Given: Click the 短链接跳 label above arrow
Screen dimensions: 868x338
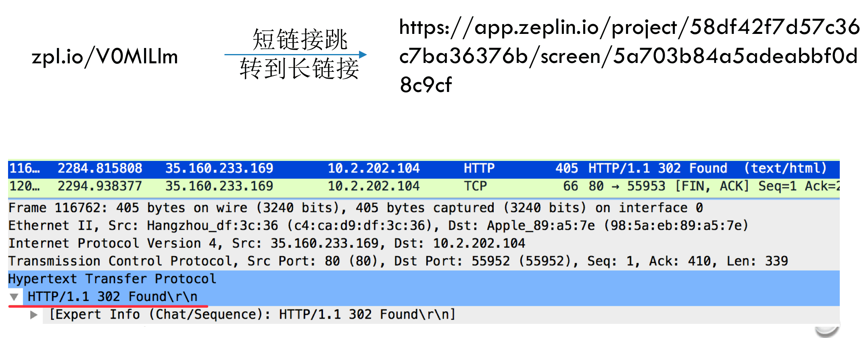Looking at the screenshot, I should (300, 40).
